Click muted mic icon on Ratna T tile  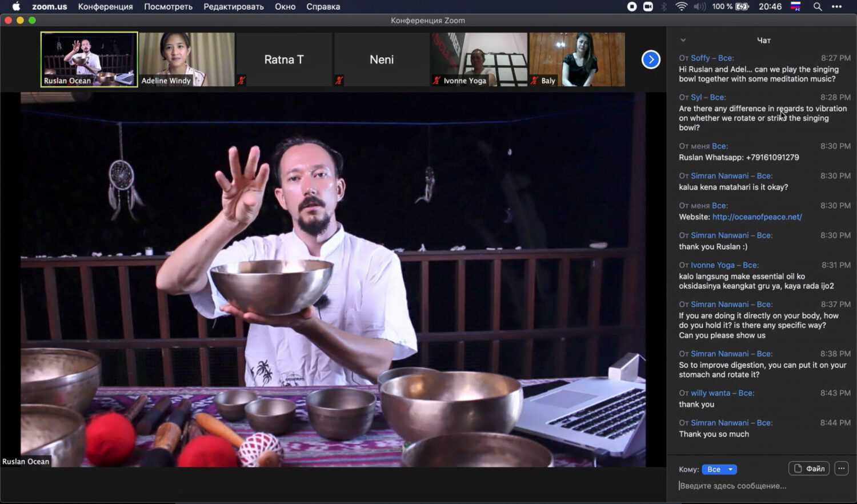click(x=241, y=81)
